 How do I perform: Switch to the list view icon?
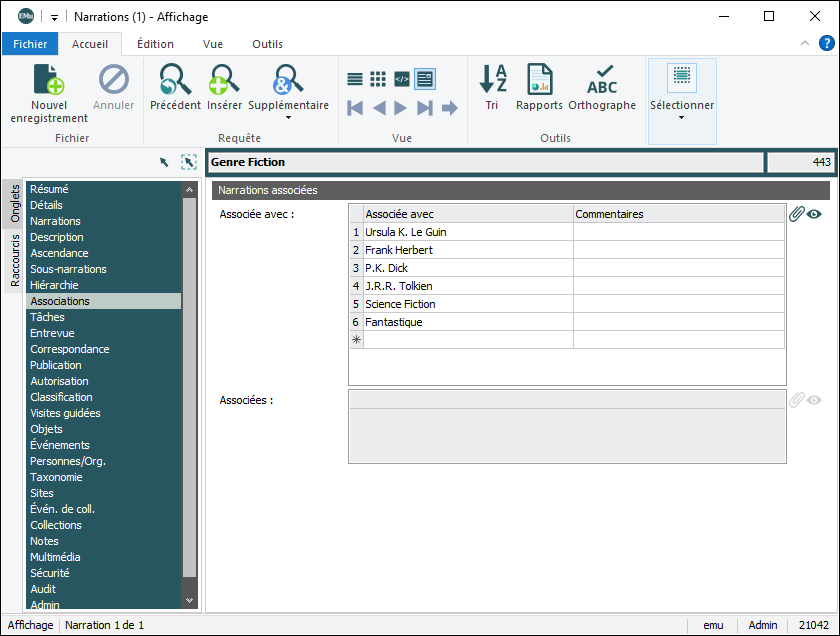coord(355,79)
